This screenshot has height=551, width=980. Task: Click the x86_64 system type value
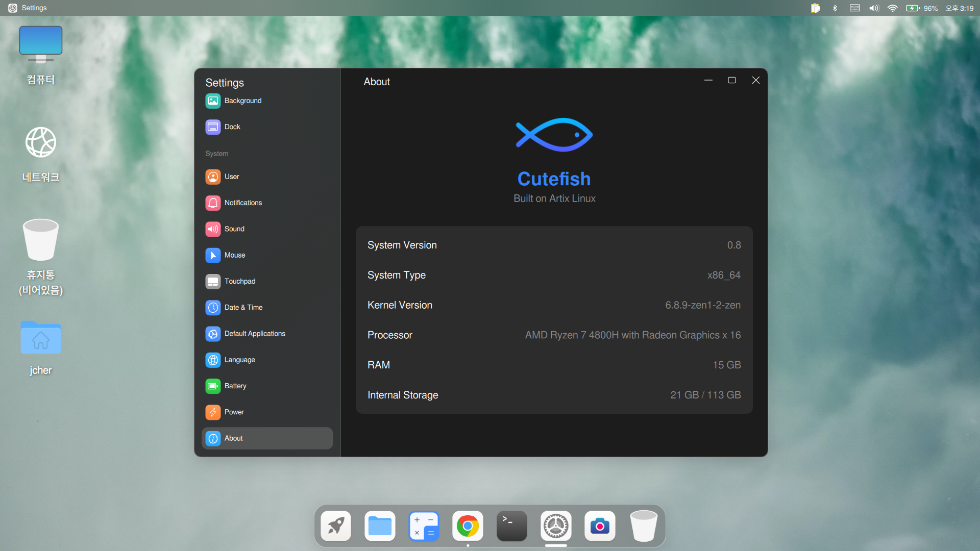tap(724, 275)
